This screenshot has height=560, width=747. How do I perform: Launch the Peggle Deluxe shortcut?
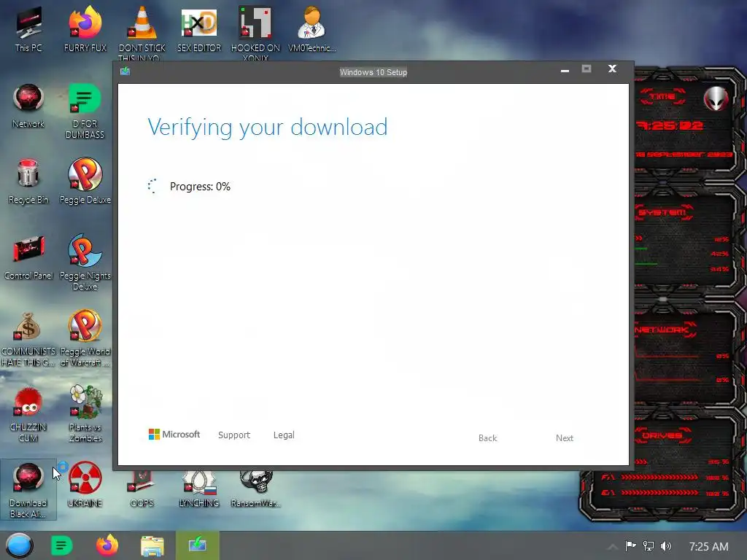85,182
